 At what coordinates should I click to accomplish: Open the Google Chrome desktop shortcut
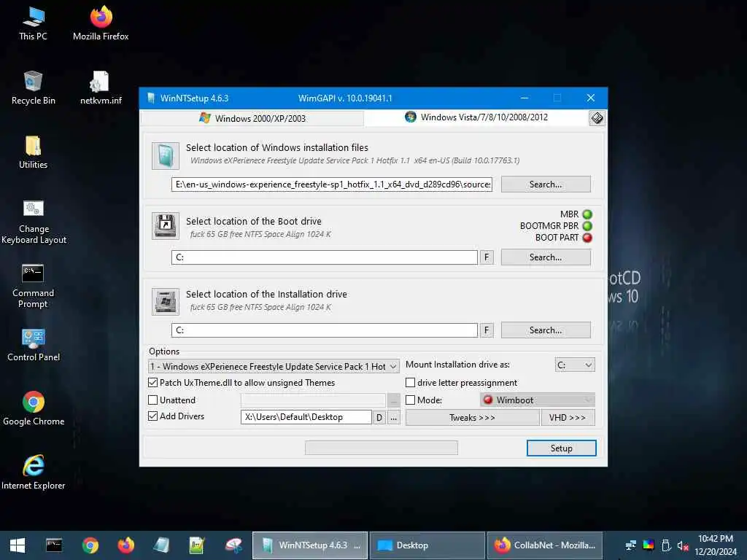pos(34,408)
